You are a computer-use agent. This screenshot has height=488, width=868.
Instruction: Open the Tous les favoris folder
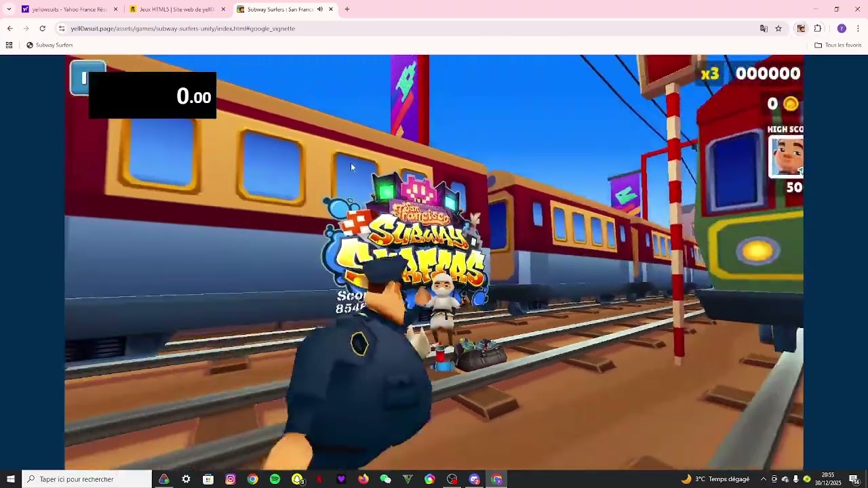click(838, 45)
